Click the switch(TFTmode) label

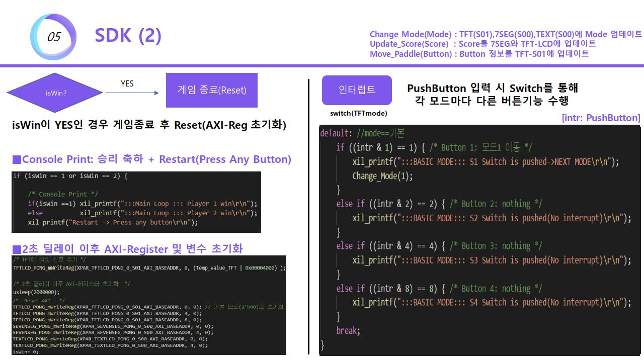click(x=358, y=113)
